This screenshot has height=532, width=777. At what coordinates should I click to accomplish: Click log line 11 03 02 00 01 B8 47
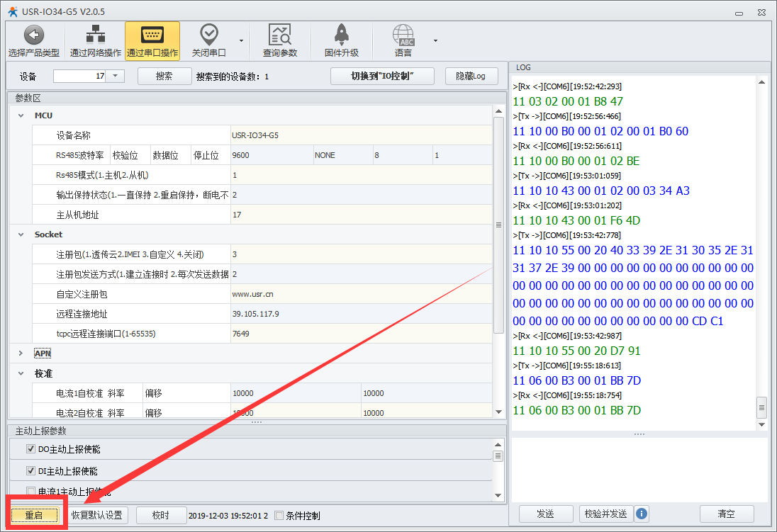[567, 101]
